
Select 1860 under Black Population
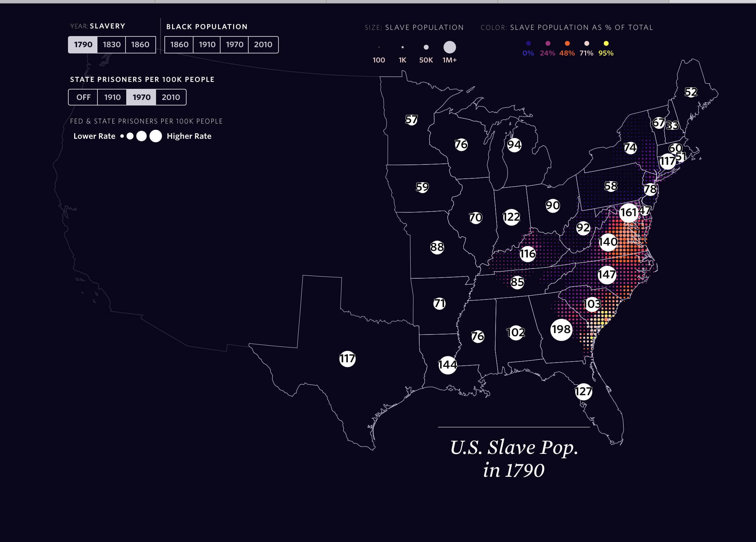(179, 44)
